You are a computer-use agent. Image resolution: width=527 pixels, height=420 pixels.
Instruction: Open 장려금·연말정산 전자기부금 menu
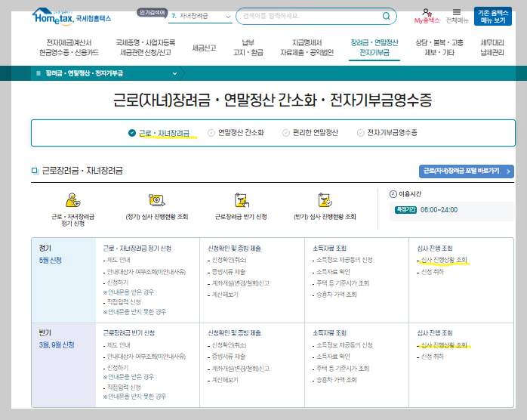374,48
